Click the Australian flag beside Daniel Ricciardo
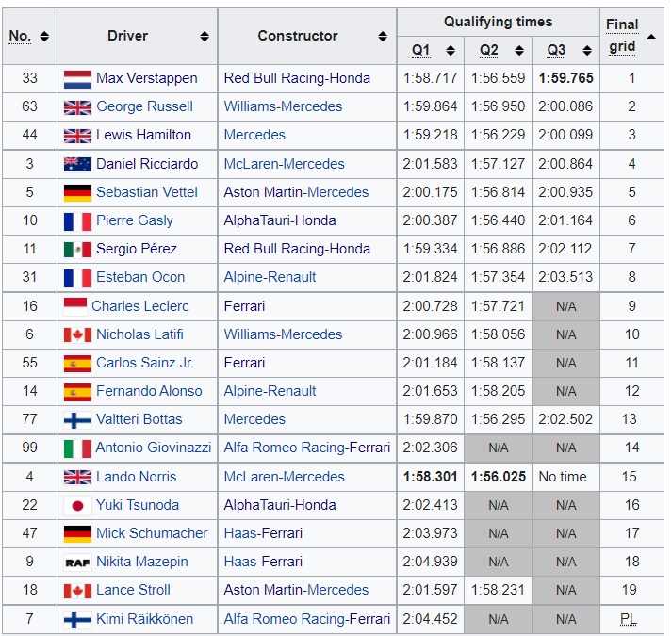The image size is (672, 636). point(77,164)
